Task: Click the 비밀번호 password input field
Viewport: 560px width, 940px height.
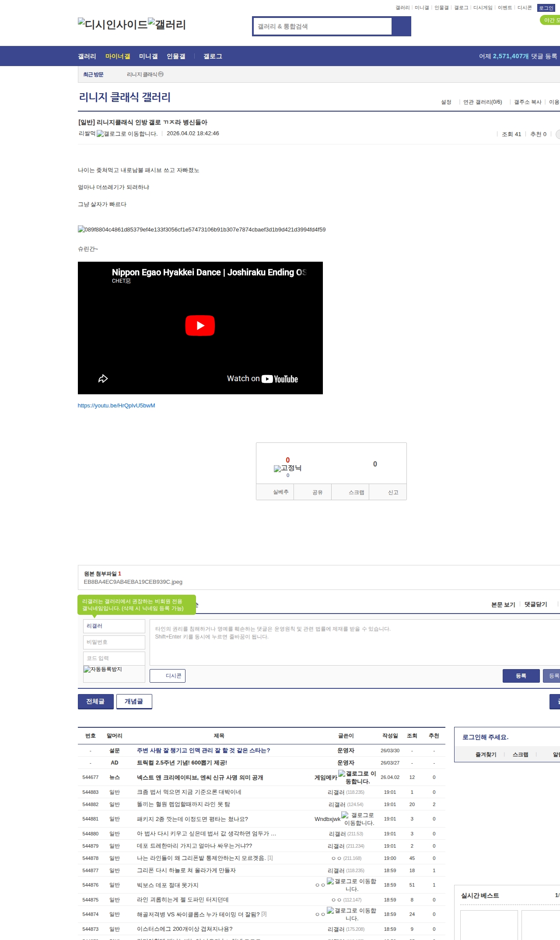Action: [114, 642]
